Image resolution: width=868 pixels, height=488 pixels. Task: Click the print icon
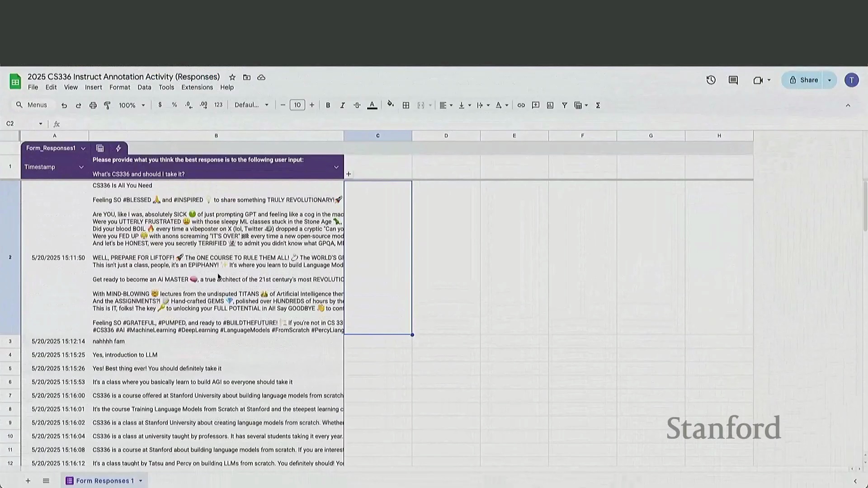pyautogui.click(x=93, y=105)
